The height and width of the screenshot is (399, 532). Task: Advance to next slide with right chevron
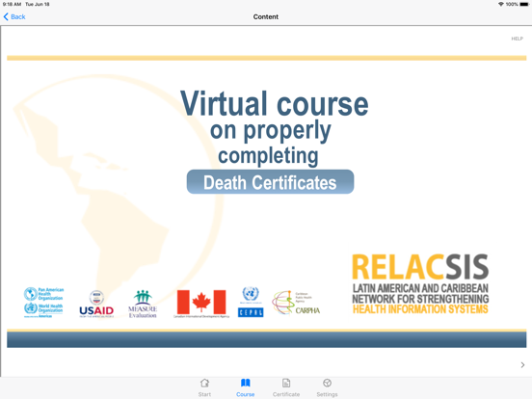point(522,364)
